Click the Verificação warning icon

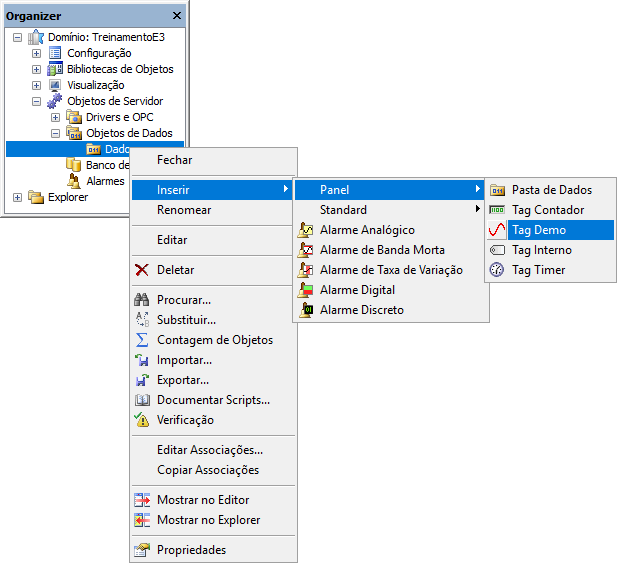click(142, 420)
